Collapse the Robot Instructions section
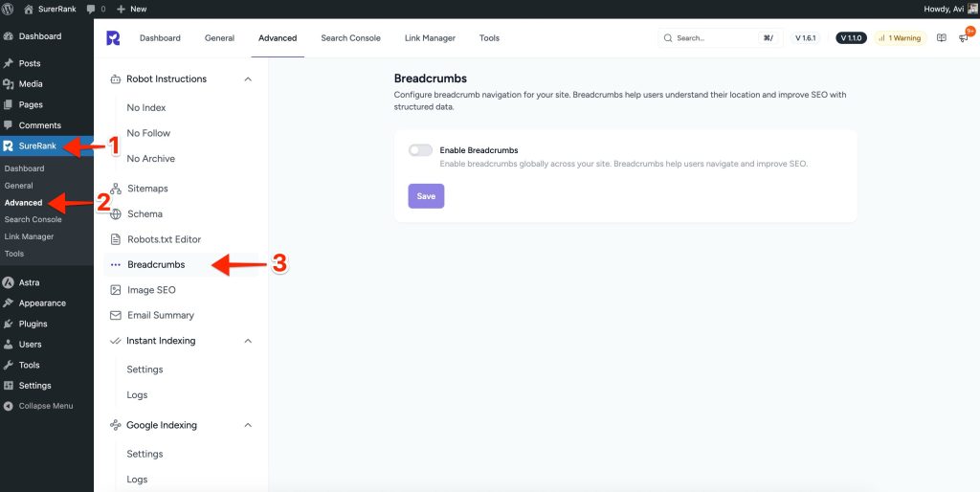980x492 pixels. [x=248, y=79]
